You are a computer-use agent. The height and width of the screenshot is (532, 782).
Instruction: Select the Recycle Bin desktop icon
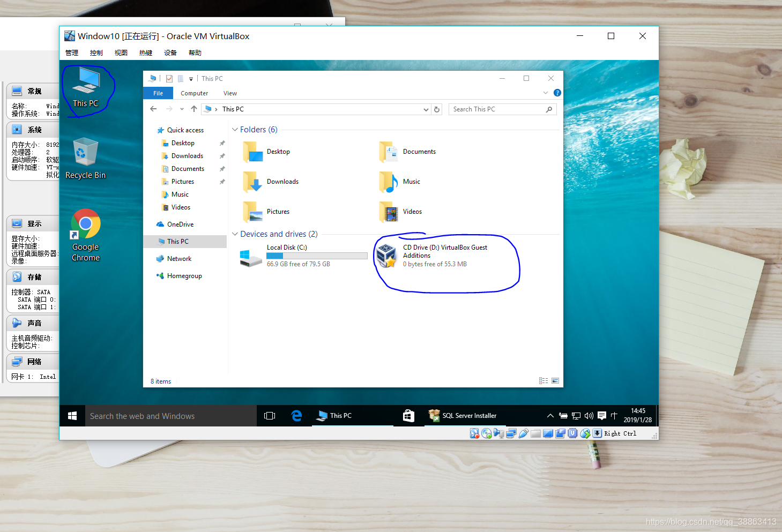point(86,159)
